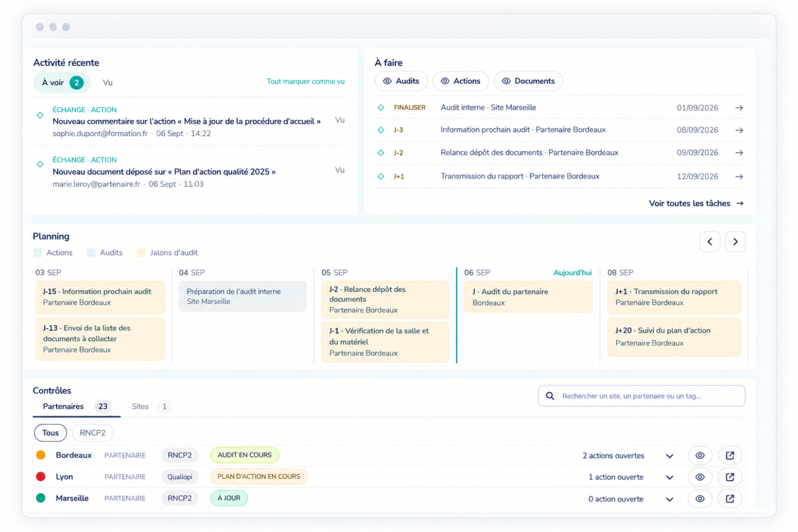
Task: Click the diamond icon beside J-3 task
Action: click(381, 130)
